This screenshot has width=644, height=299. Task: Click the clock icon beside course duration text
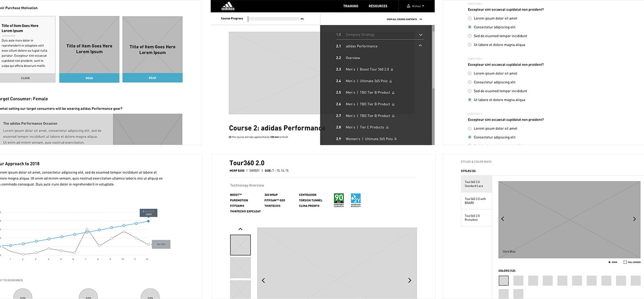230,137
